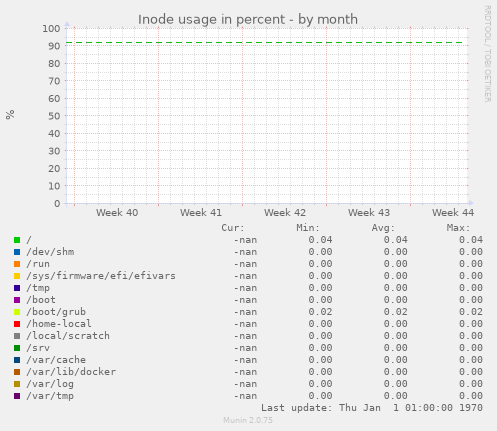Screen dimensions: 497x431
Task: Click the % y-axis unit label
Action: [x=10, y=115]
